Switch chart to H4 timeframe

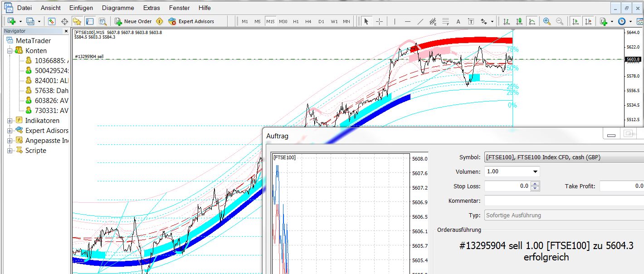pyautogui.click(x=308, y=21)
